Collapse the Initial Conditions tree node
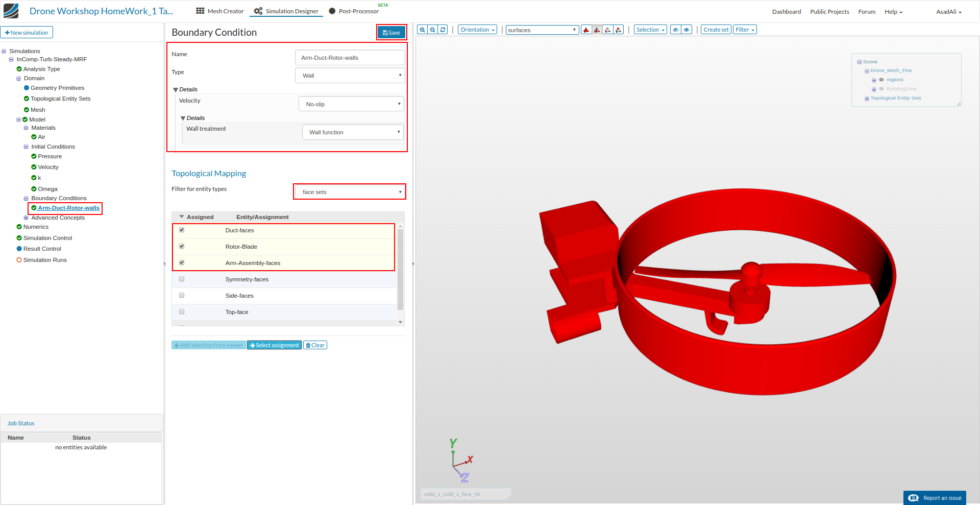 pyautogui.click(x=26, y=147)
